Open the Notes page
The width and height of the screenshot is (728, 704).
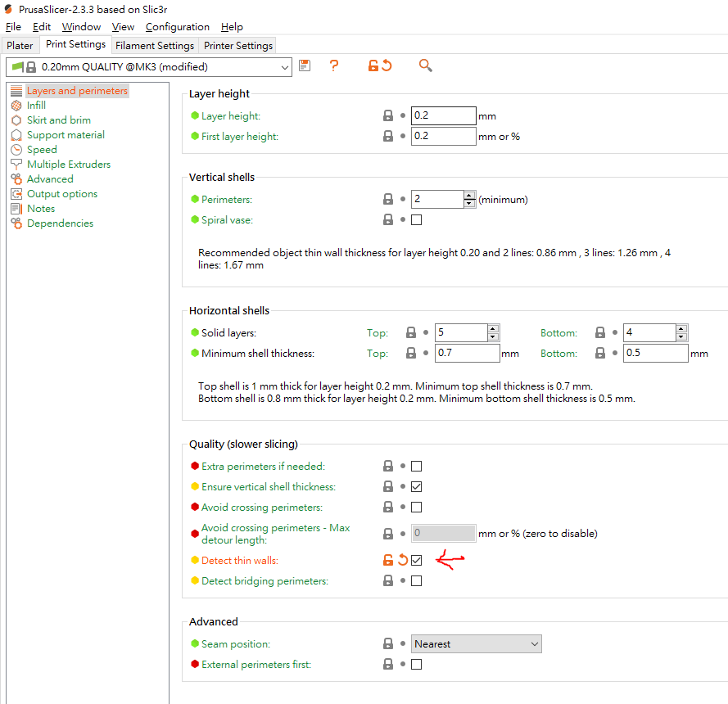pyautogui.click(x=41, y=209)
